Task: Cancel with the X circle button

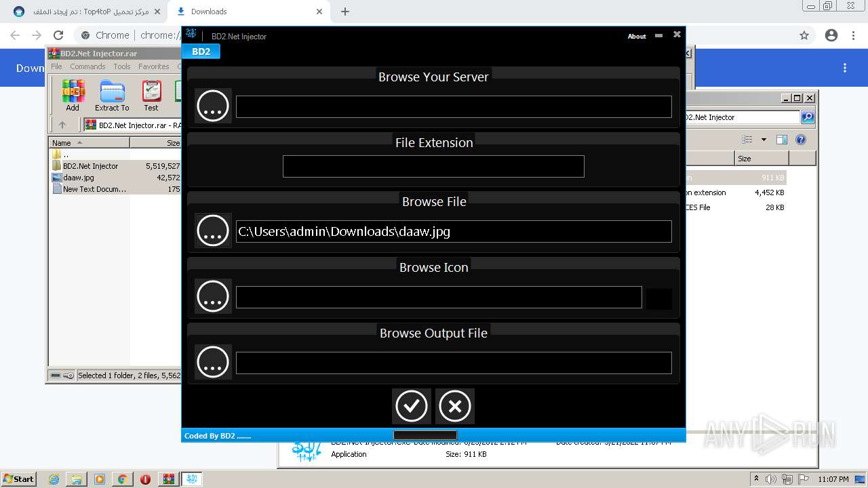Action: point(454,406)
